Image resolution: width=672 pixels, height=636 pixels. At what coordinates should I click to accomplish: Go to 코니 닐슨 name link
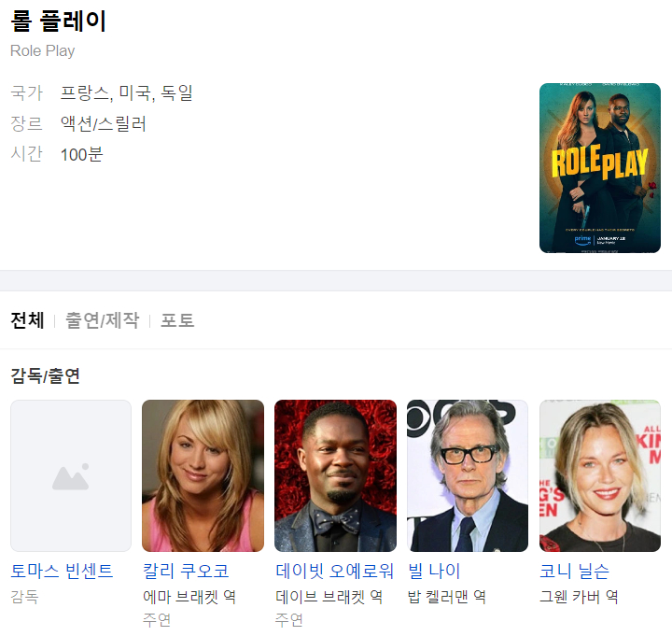point(574,571)
